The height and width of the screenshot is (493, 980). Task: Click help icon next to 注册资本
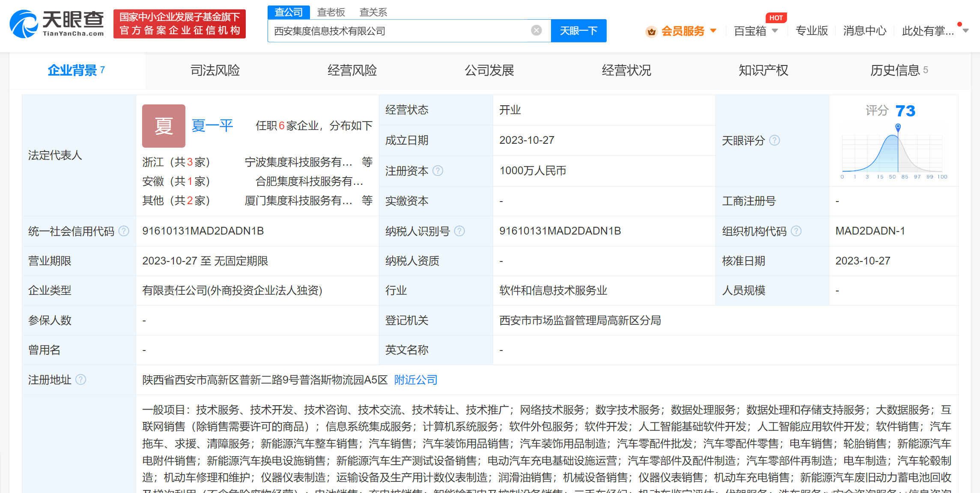click(x=438, y=171)
